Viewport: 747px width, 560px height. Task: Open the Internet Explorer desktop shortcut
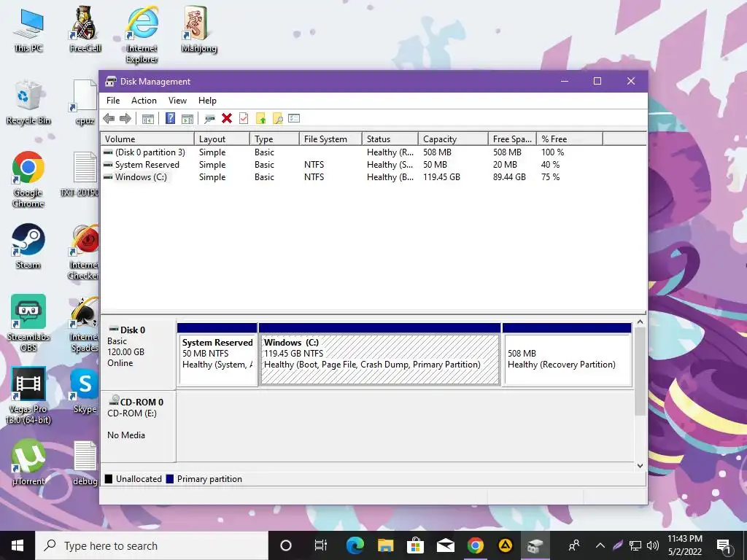point(142,35)
